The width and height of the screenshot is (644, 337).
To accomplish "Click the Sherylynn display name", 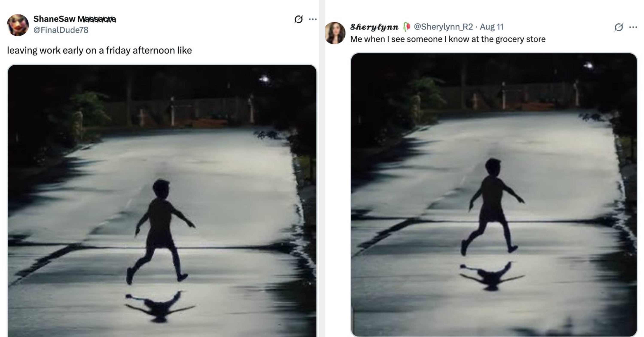I will pyautogui.click(x=374, y=27).
